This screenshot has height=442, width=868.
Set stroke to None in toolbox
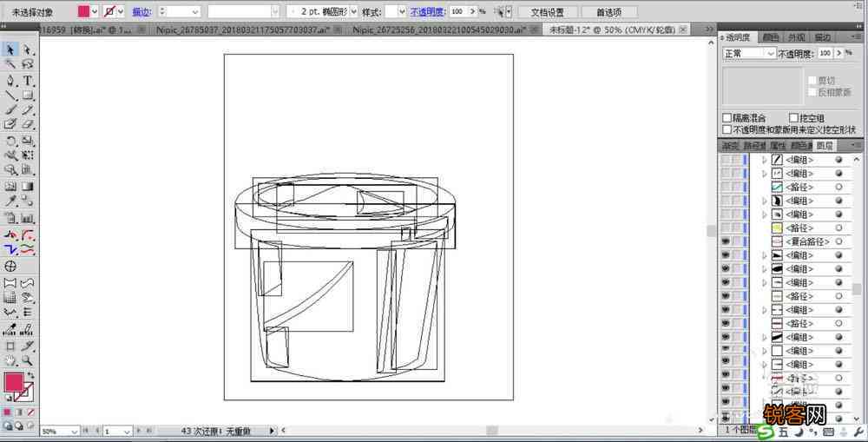point(31,412)
